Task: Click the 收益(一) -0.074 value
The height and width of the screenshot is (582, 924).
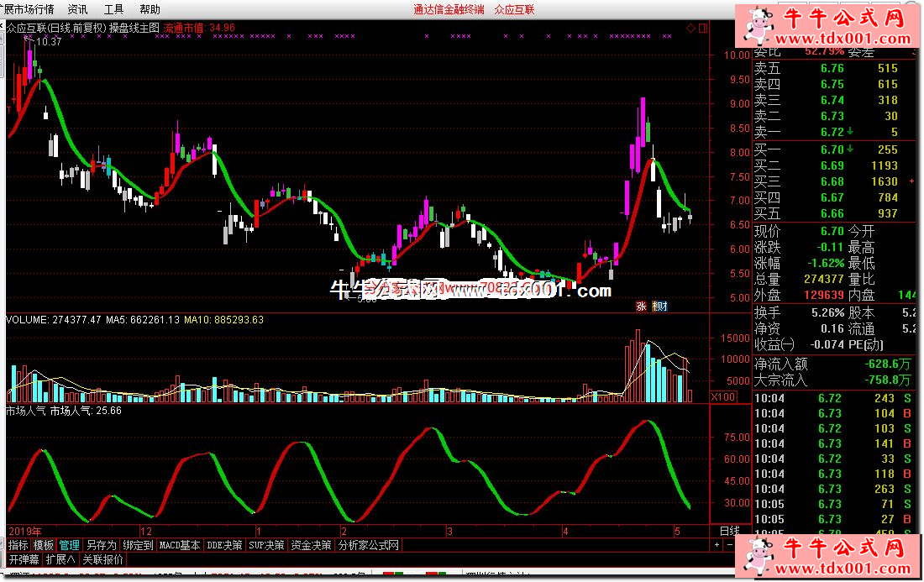Action: coord(827,344)
